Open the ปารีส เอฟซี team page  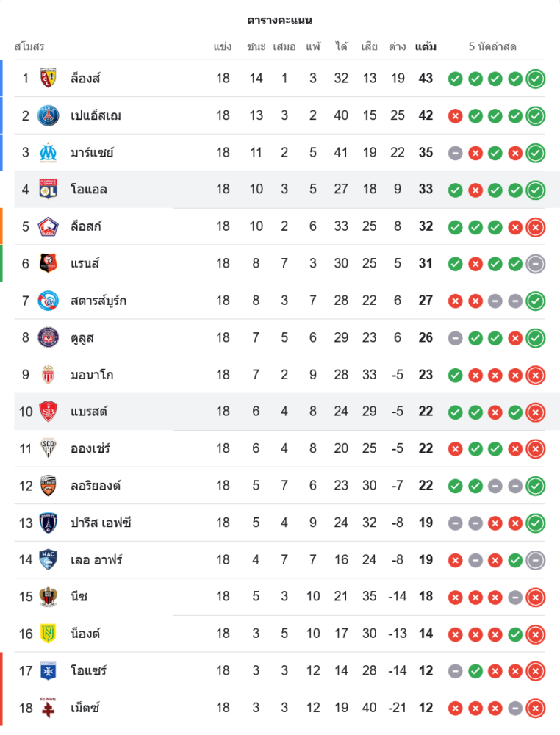coord(101,523)
